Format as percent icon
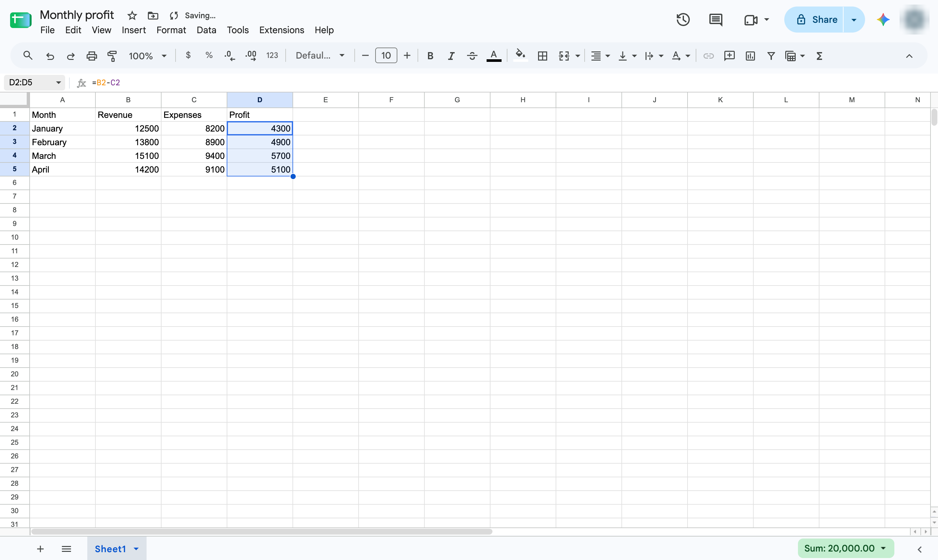This screenshot has height=560, width=938. pyautogui.click(x=209, y=55)
